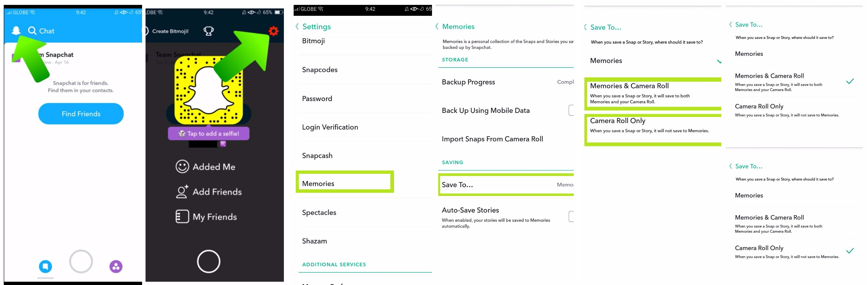The image size is (868, 285).
Task: Tap the yellow Snapcode image
Action: click(209, 90)
